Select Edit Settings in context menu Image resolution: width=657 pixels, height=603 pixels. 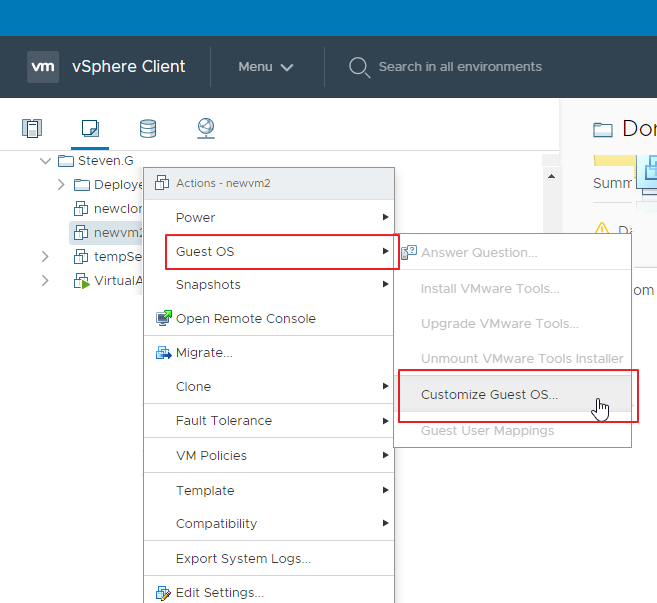(x=219, y=593)
